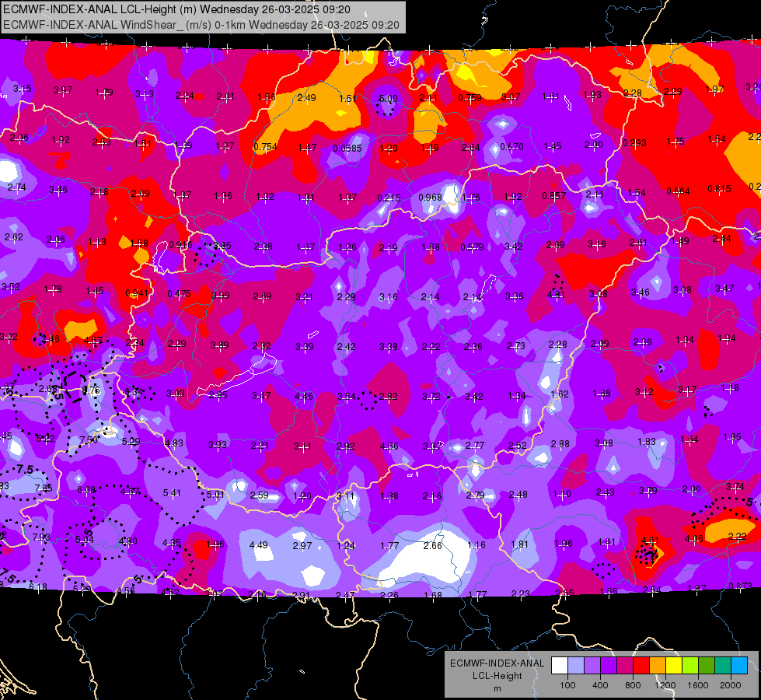Click the wind shear value '4.06'

[x=694, y=538]
